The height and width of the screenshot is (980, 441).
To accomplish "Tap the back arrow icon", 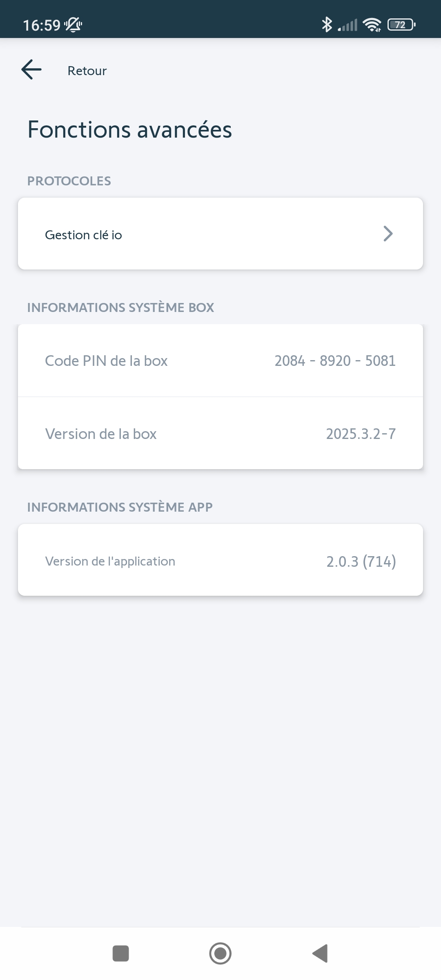I will click(31, 69).
